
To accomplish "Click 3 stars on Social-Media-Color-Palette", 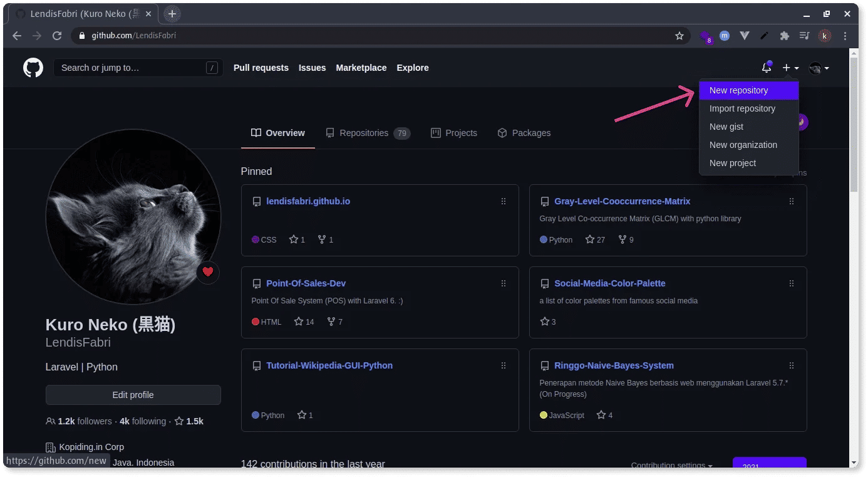I will (x=548, y=322).
